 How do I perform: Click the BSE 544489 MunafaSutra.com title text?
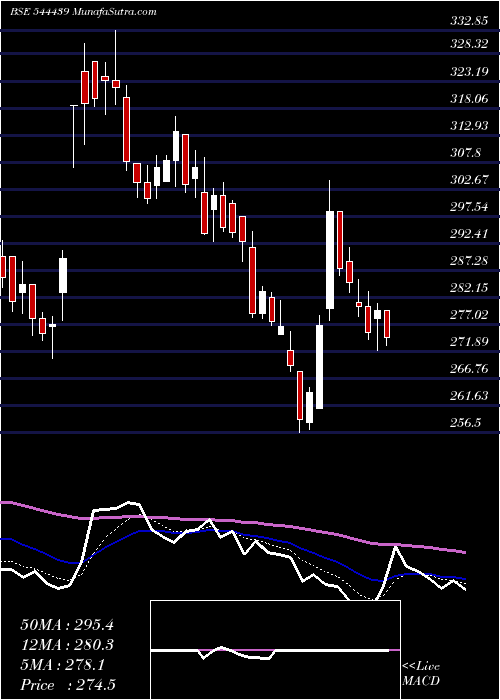coord(83,12)
